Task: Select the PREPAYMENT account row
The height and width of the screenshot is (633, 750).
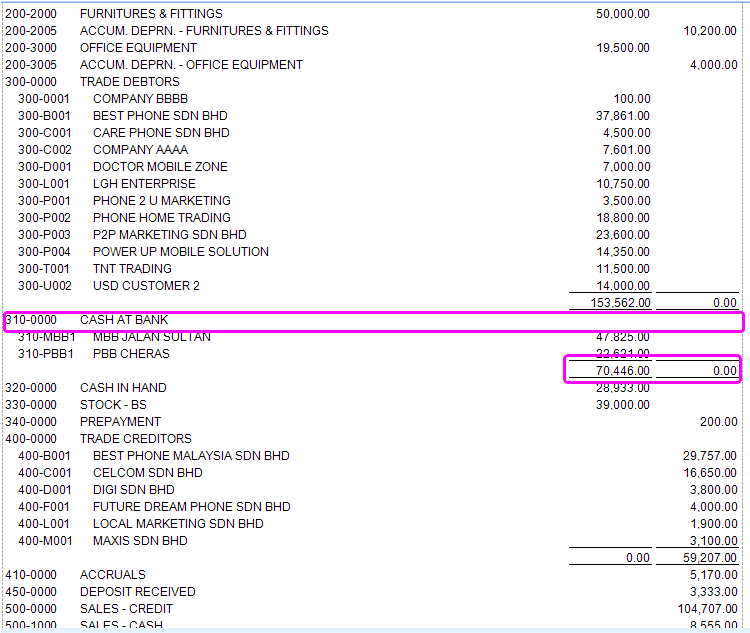Action: click(x=371, y=422)
